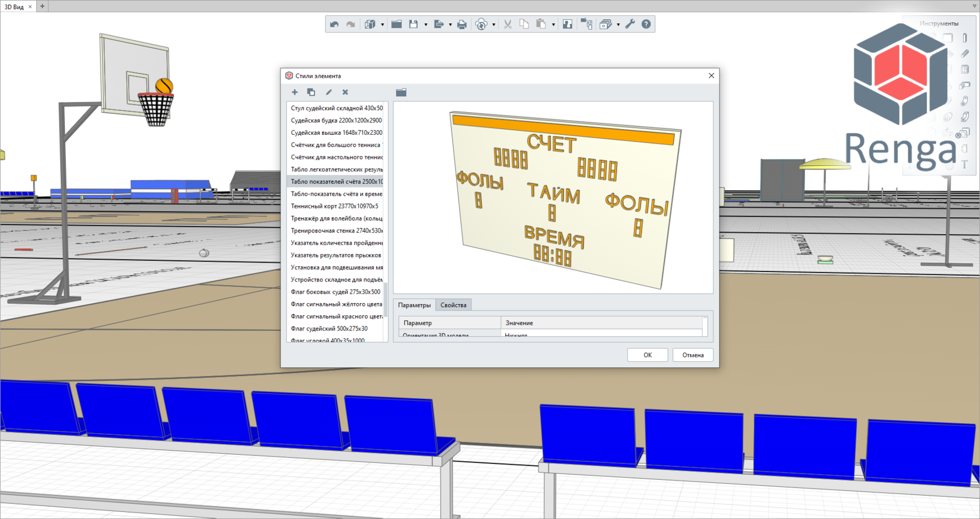Click the Undo arrow in the toolbar
This screenshot has width=980, height=519.
click(334, 25)
